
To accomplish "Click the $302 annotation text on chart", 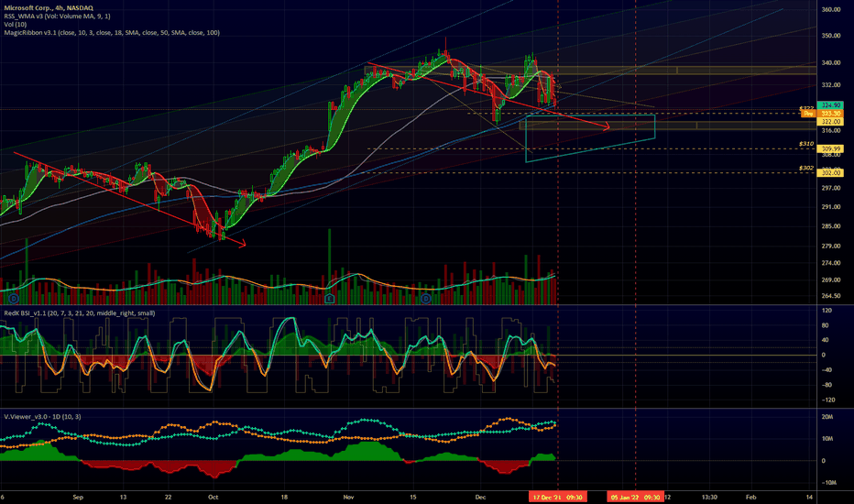I will click(806, 168).
